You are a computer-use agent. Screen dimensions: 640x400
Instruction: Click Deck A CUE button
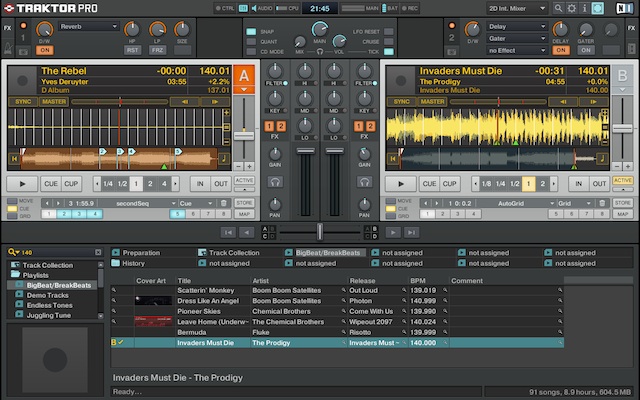[x=51, y=184]
